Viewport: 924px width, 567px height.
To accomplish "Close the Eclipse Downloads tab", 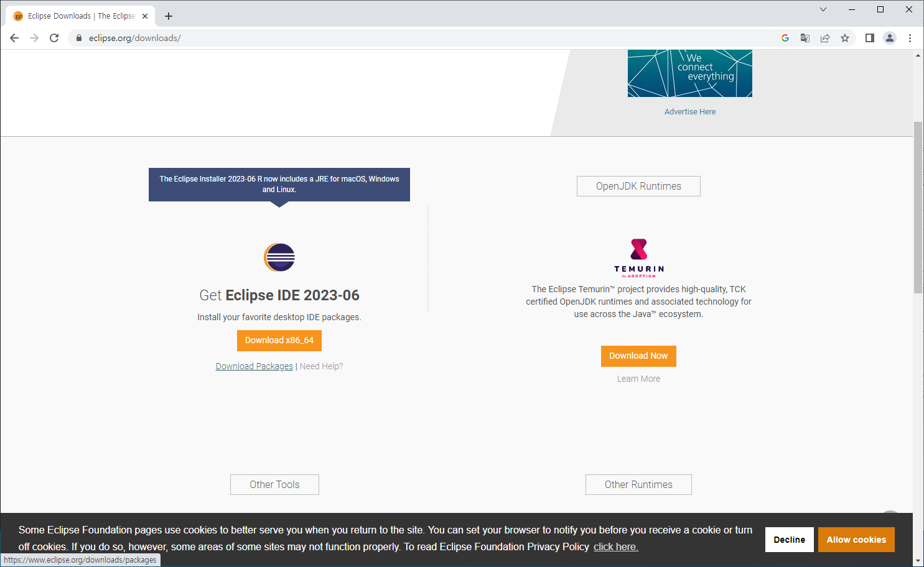I will click(145, 16).
